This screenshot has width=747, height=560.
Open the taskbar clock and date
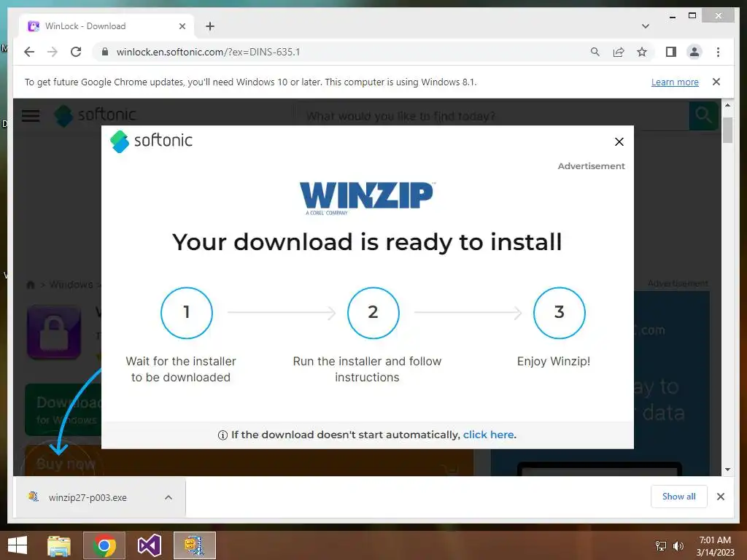click(715, 546)
